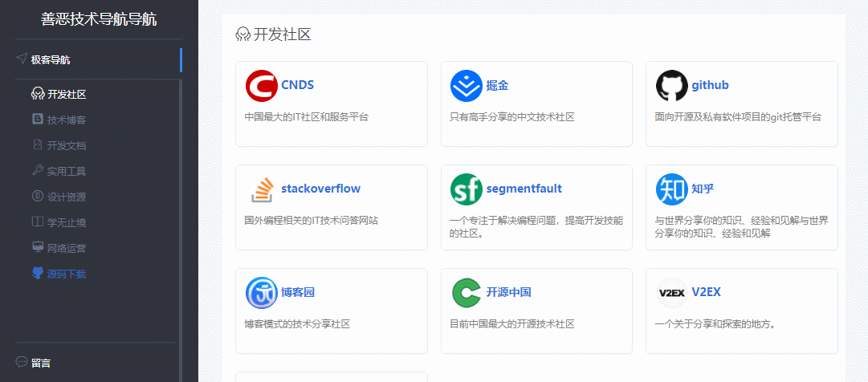Click the 善恶技术导航导航 site title
Screen dimensions: 868x382
point(99,19)
